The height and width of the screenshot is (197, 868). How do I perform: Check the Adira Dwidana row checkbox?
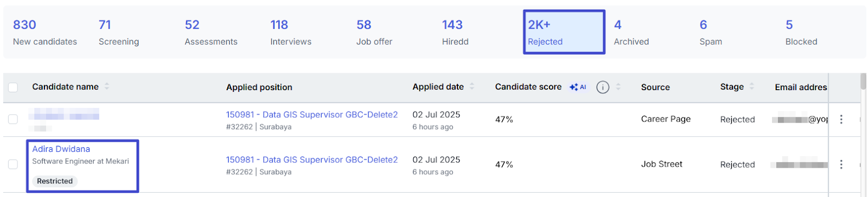(x=13, y=164)
